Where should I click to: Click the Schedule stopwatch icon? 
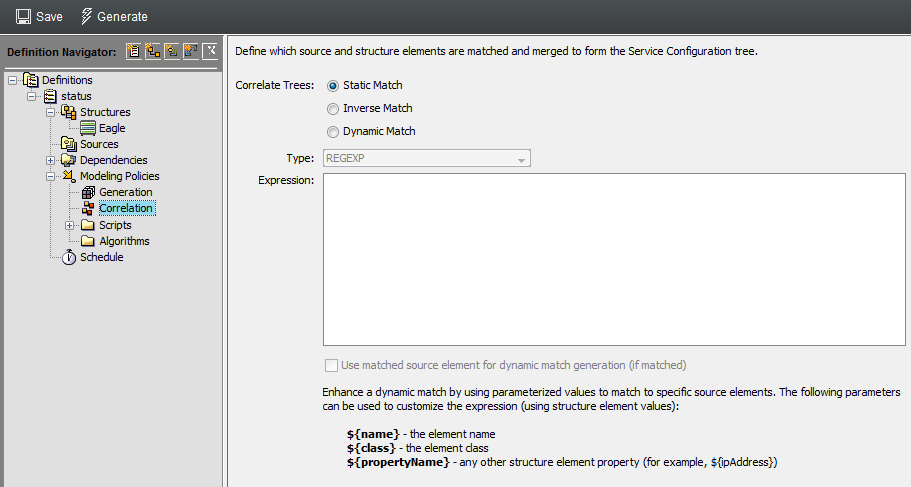click(69, 257)
